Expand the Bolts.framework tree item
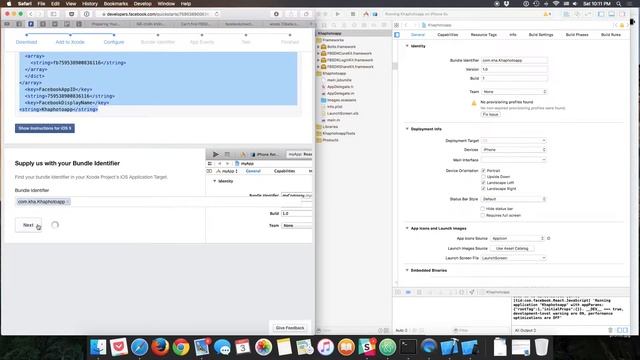The image size is (640, 360). [318, 47]
